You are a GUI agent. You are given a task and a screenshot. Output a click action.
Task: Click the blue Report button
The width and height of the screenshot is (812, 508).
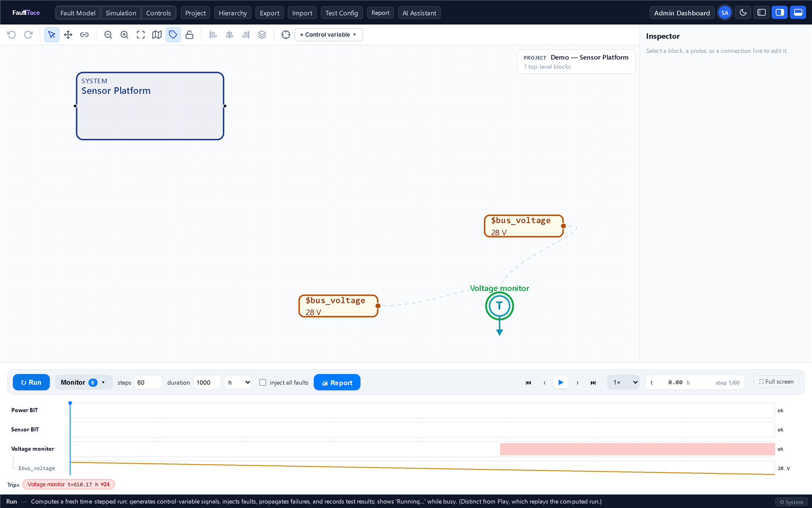(337, 383)
